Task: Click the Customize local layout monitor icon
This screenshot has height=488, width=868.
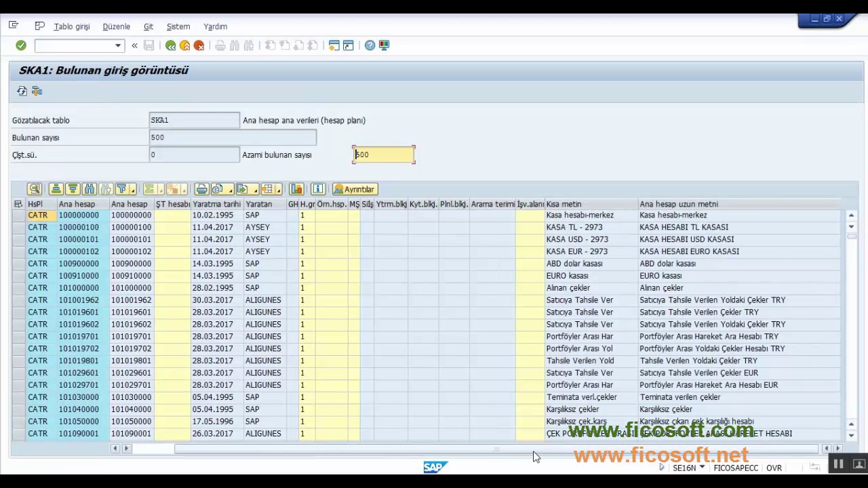Action: tap(384, 45)
